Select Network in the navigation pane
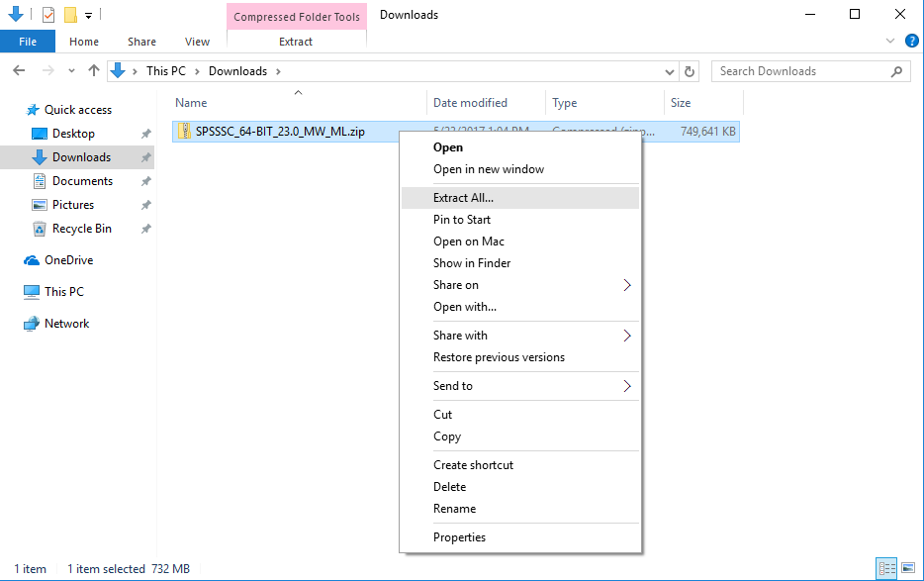Image resolution: width=924 pixels, height=581 pixels. click(x=66, y=324)
